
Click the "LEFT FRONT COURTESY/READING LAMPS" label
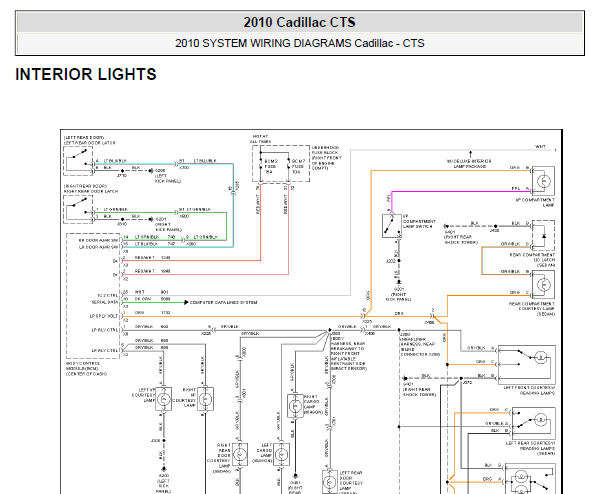529,390
